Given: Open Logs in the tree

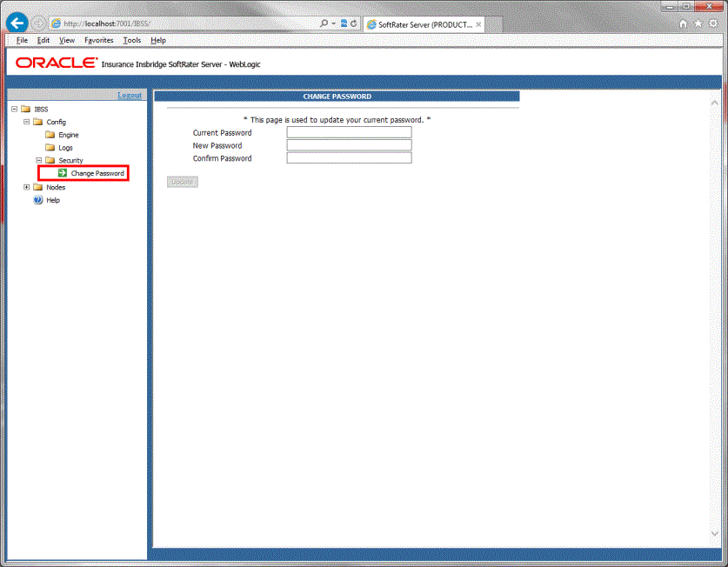Looking at the screenshot, I should coord(65,148).
